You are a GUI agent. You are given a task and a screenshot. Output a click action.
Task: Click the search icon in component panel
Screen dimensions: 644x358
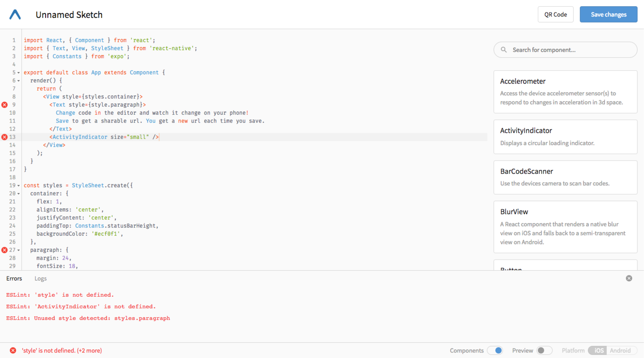tap(503, 49)
